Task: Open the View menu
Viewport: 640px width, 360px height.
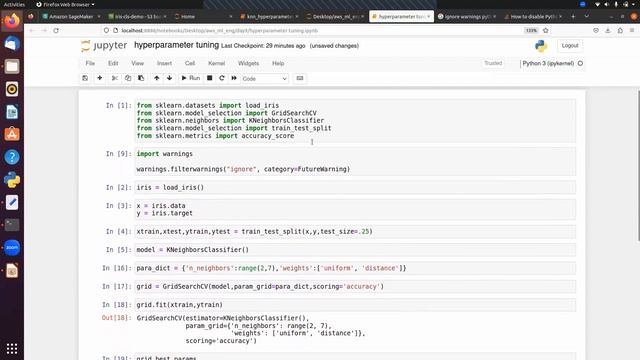Action: [138, 63]
